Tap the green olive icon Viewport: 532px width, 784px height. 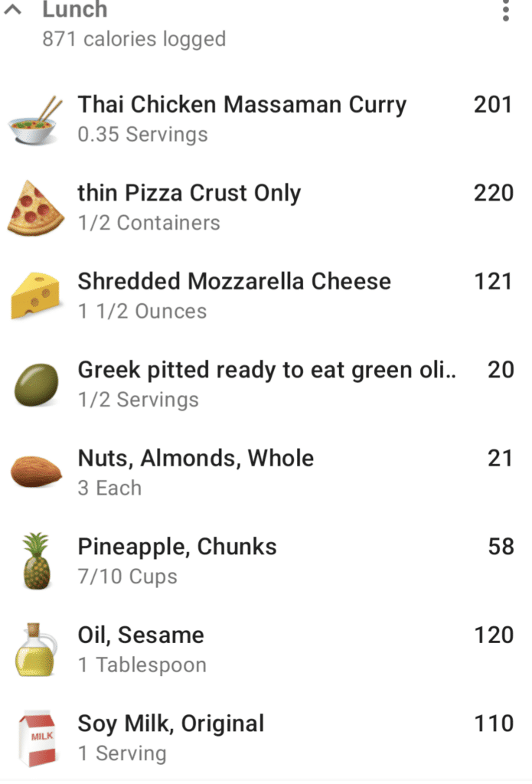36,384
